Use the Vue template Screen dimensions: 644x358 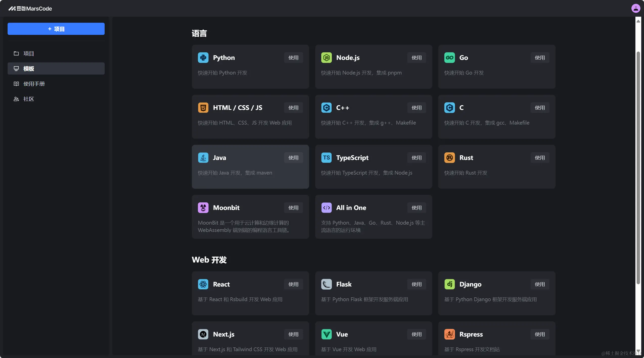[x=417, y=334]
